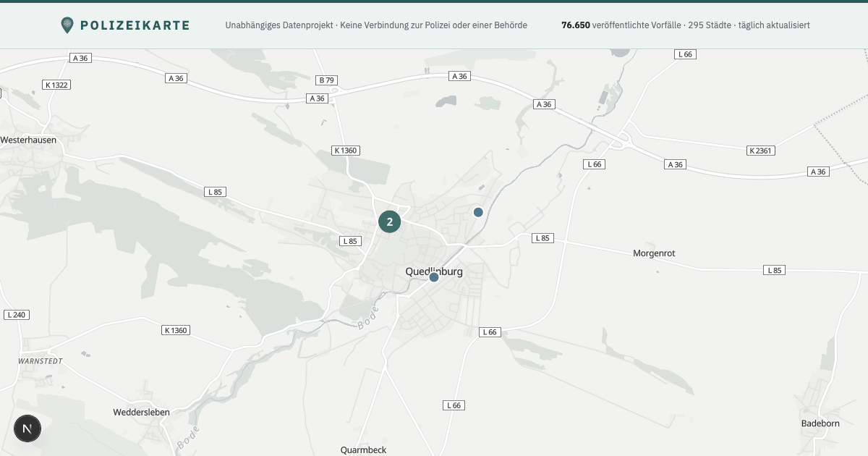
Task: Click the '76.650 veröffentlichte Vorfälle' statistic
Action: tap(621, 25)
